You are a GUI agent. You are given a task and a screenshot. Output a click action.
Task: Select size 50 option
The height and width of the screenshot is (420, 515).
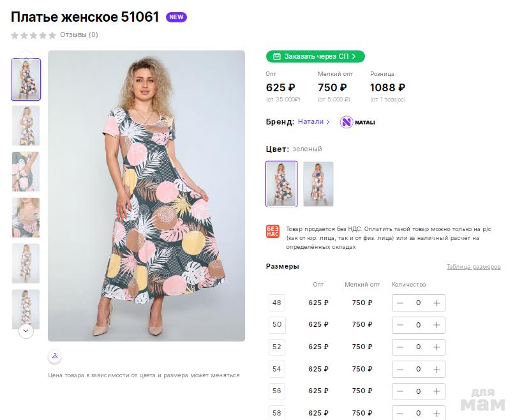pos(276,325)
